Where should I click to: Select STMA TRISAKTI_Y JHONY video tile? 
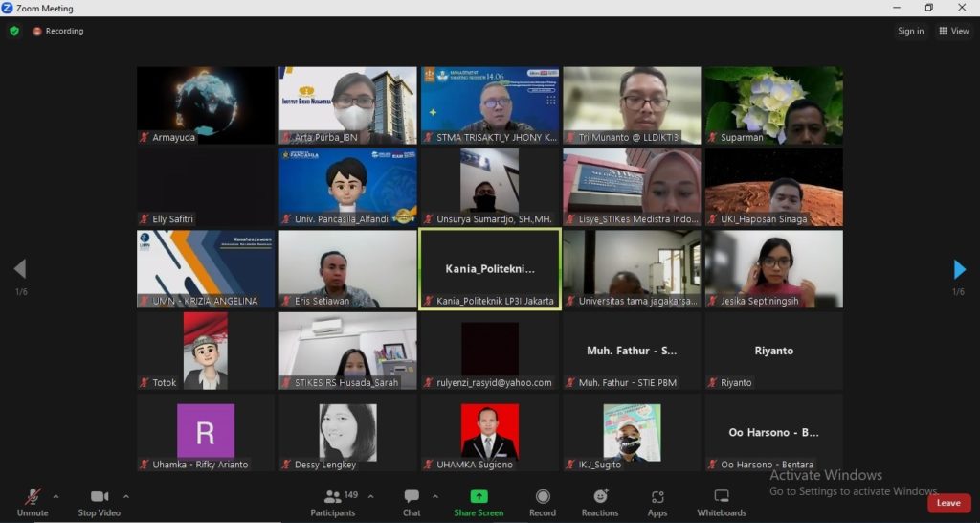(x=490, y=105)
